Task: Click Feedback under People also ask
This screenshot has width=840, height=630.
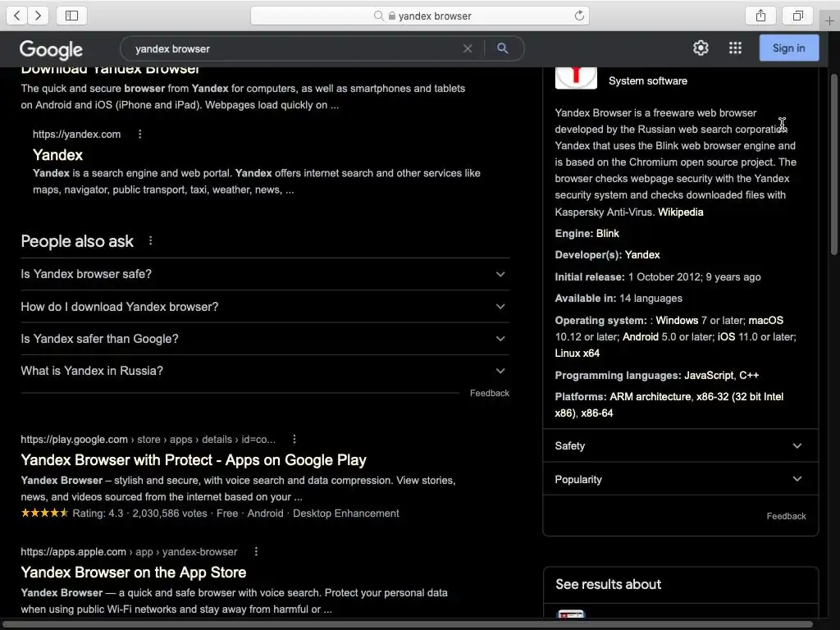Action: point(489,393)
